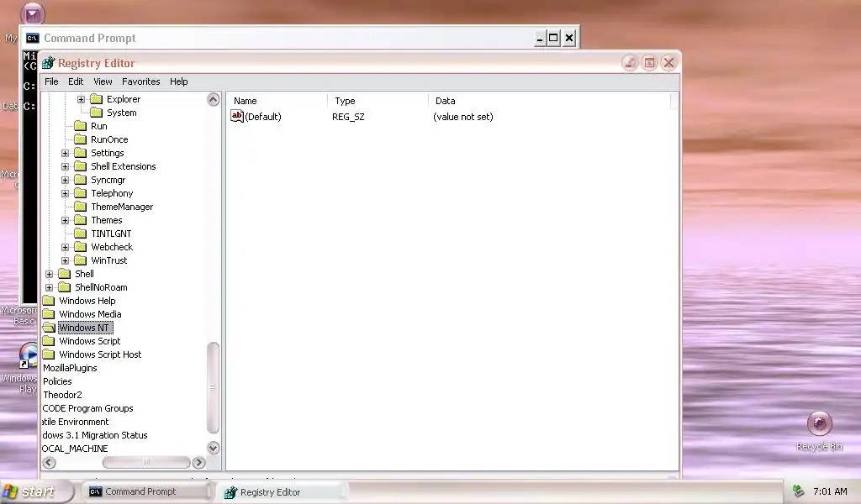Expand the Telephony registry key
The height and width of the screenshot is (504, 861).
(66, 193)
